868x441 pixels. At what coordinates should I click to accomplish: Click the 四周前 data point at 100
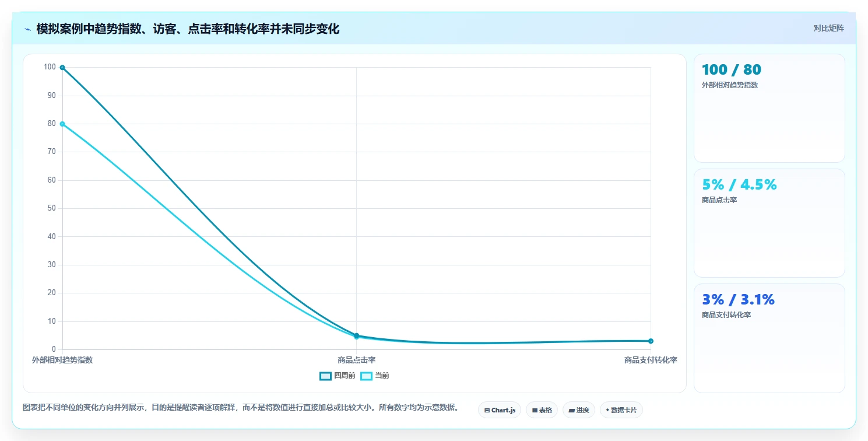[62, 68]
